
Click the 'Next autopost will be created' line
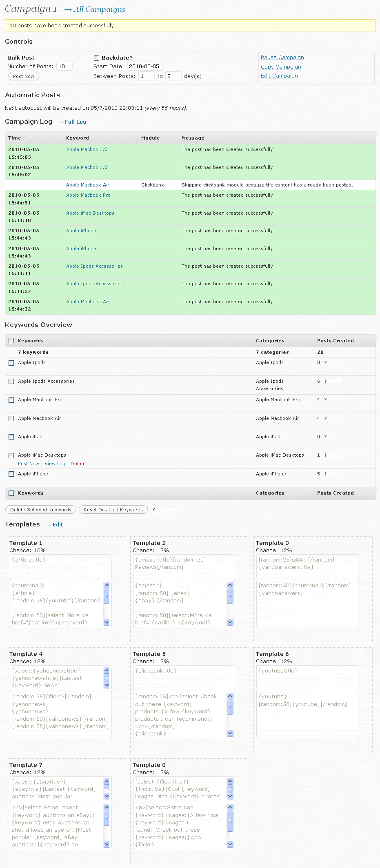(96, 108)
